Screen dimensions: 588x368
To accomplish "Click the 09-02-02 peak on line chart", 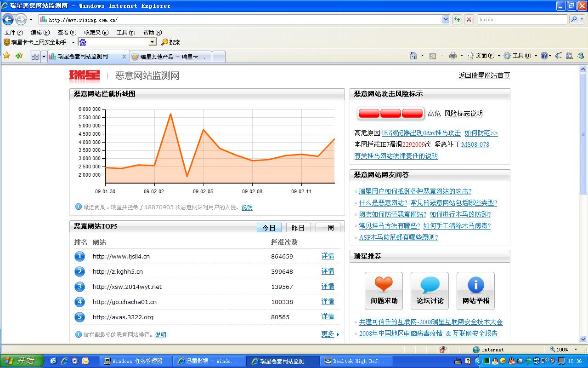I will 170,114.
